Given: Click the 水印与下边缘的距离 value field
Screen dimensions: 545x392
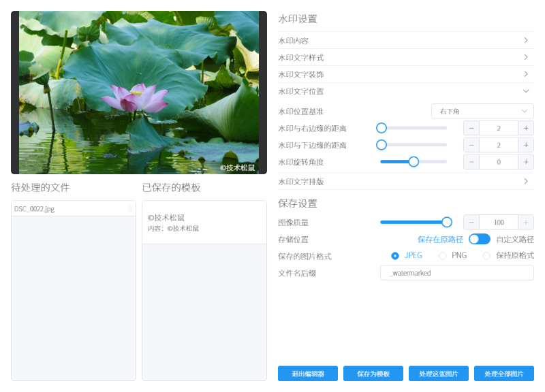Looking at the screenshot, I should coord(499,145).
